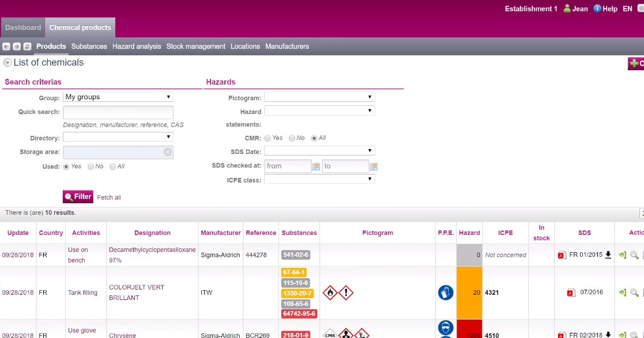Click the magnifier icon in the COLORJELT row
The width and height of the screenshot is (644, 338).
[634, 293]
